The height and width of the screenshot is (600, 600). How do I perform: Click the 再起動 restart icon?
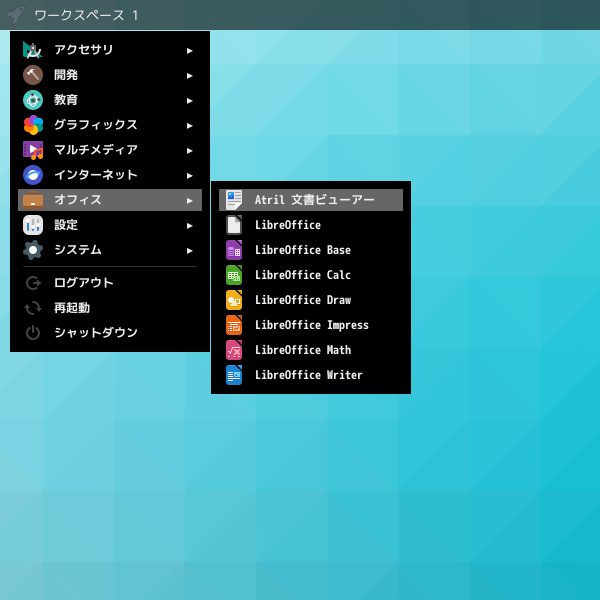click(x=33, y=308)
